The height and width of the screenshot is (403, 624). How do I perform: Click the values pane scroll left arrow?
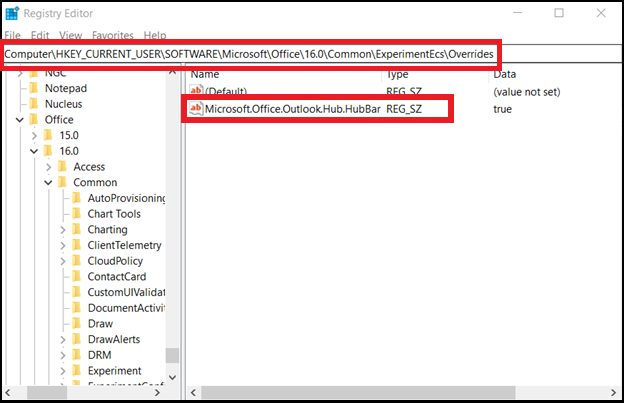pos(193,393)
